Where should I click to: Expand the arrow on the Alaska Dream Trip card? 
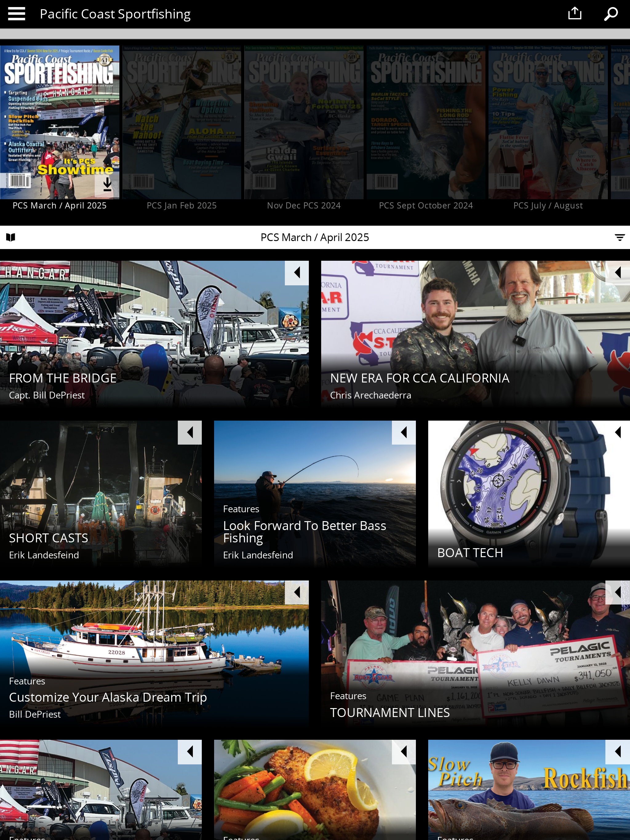(x=297, y=592)
